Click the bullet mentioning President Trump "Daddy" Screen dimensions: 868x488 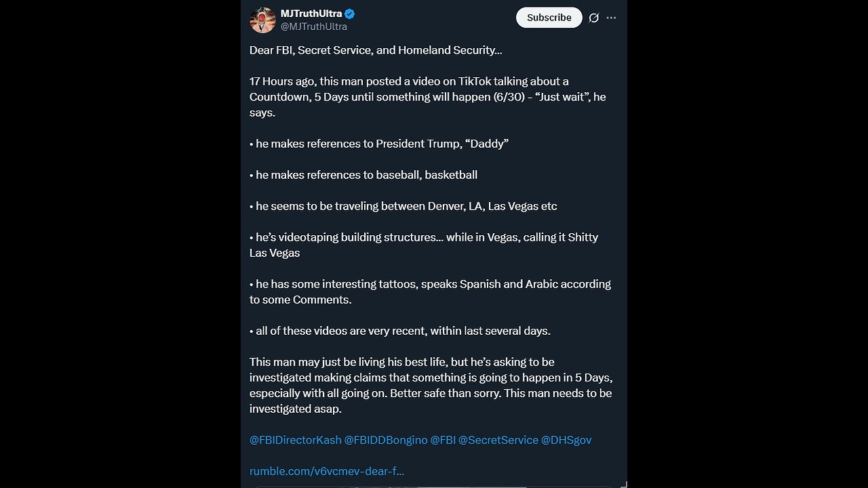tap(379, 144)
